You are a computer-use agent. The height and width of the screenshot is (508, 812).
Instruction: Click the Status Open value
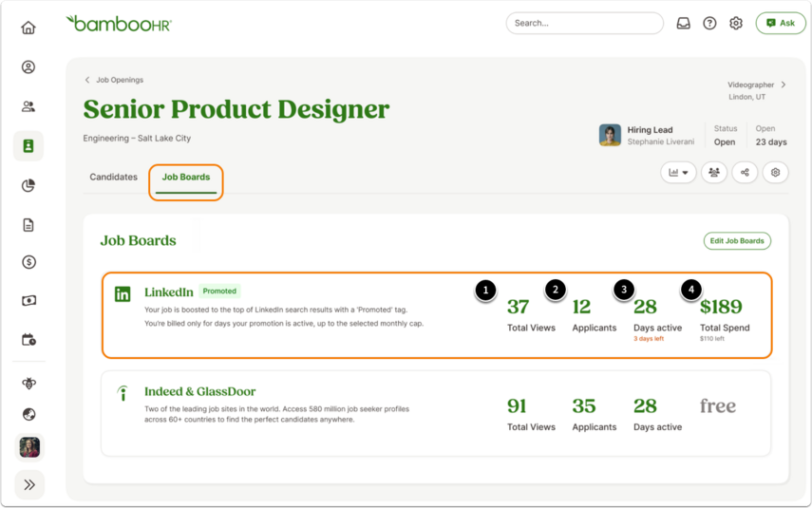[725, 141]
